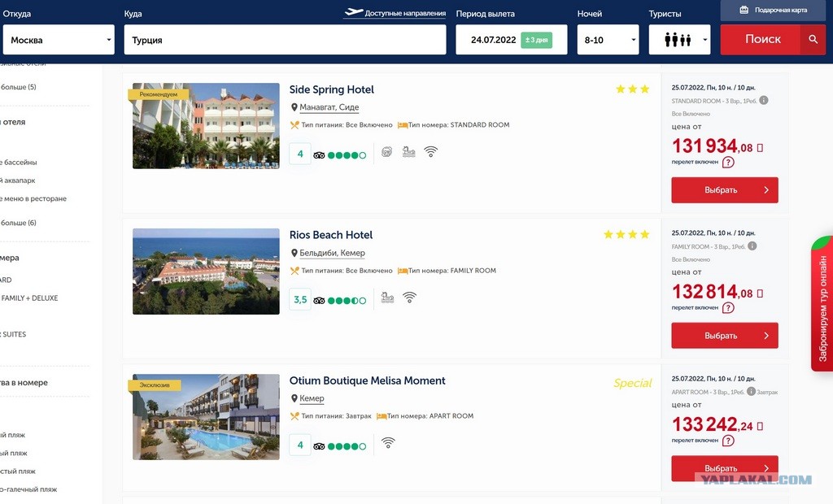Select the аквапарк filter option
Image resolution: width=833 pixels, height=504 pixels.
[18, 180]
